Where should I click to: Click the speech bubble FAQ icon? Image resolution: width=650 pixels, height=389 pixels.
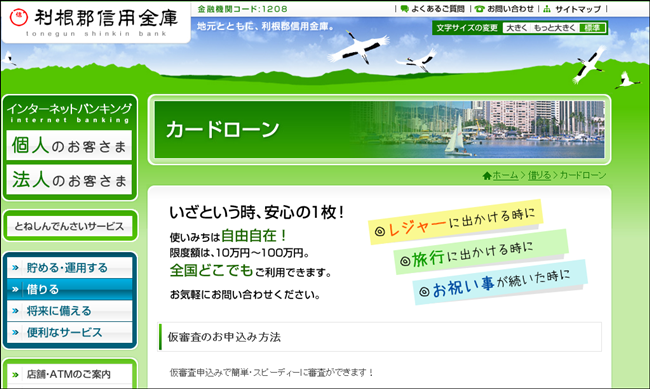click(x=405, y=9)
